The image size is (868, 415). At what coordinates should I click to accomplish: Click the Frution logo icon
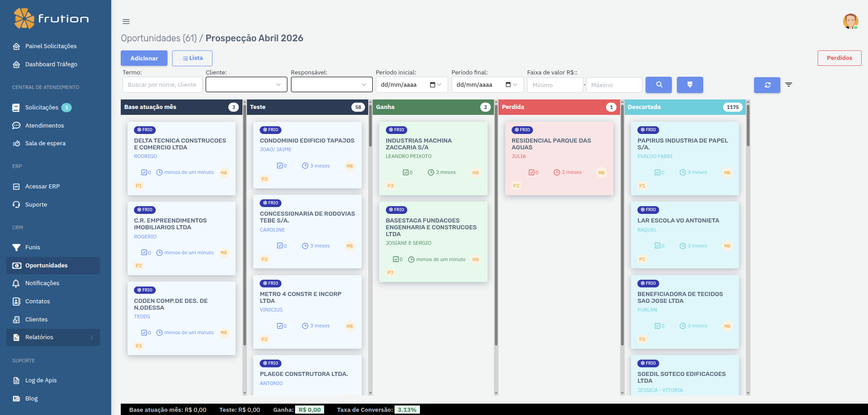pos(25,18)
